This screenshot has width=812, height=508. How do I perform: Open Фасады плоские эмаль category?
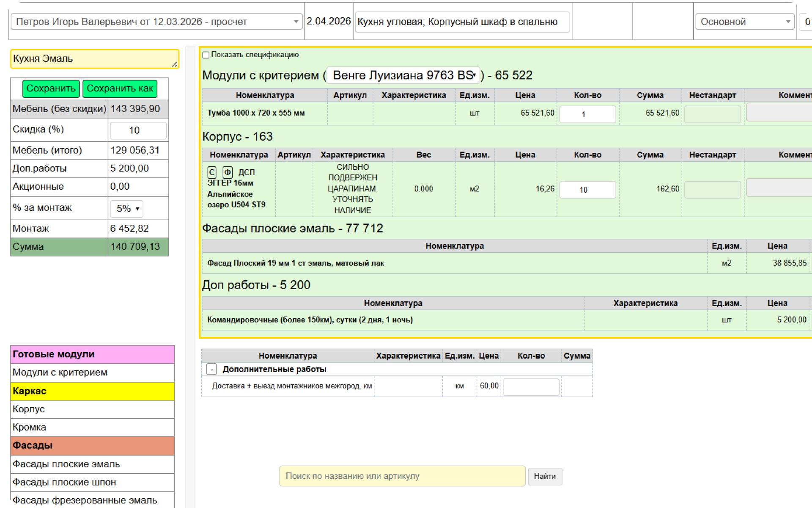pos(66,464)
